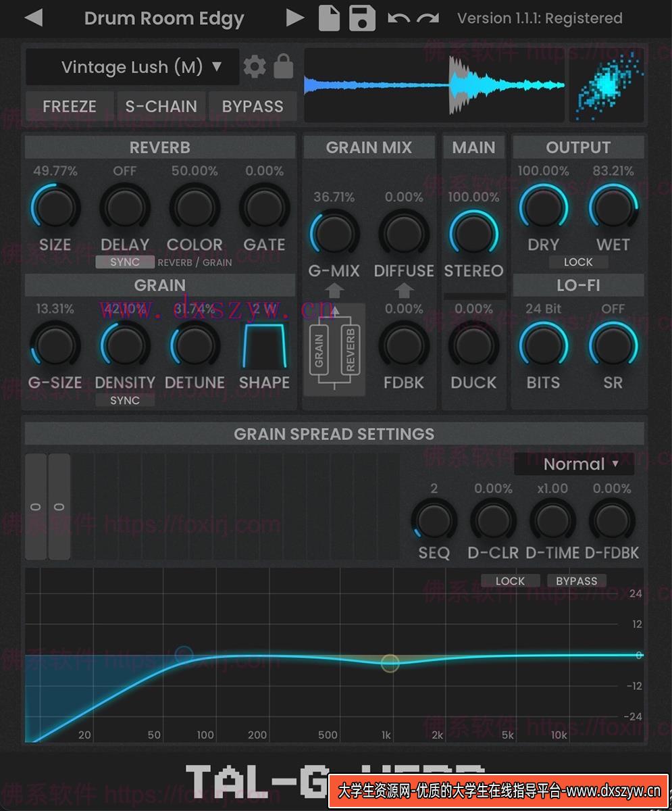672x811 pixels.
Task: Click the second grain spread step slider
Action: pos(59,506)
